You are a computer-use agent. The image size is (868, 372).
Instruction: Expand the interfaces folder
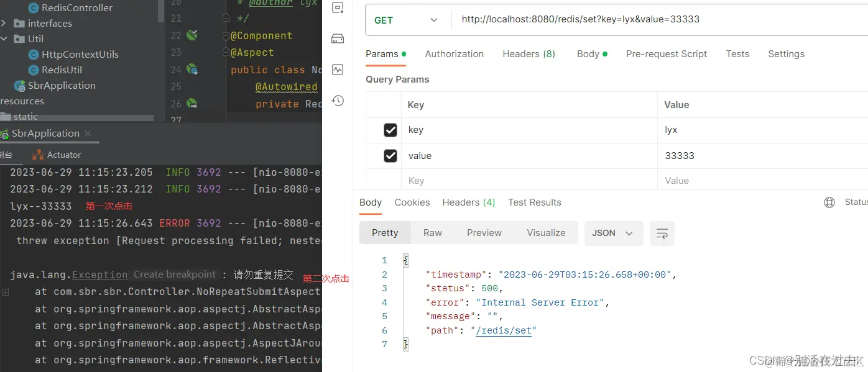click(4, 24)
